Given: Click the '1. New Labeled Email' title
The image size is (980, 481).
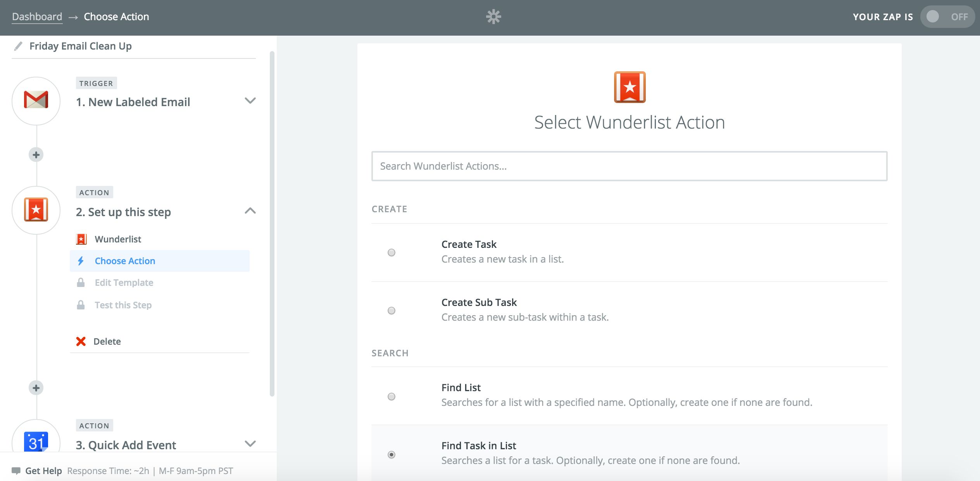Looking at the screenshot, I should click(133, 102).
